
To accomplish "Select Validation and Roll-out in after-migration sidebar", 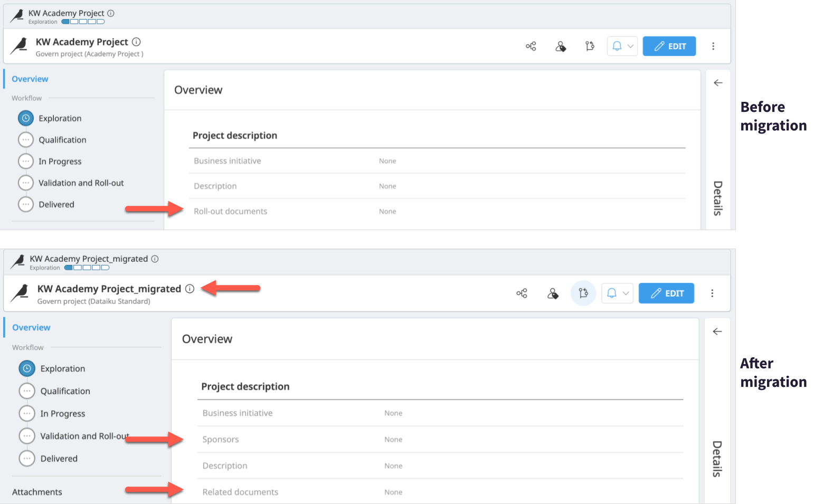I will tap(74, 436).
